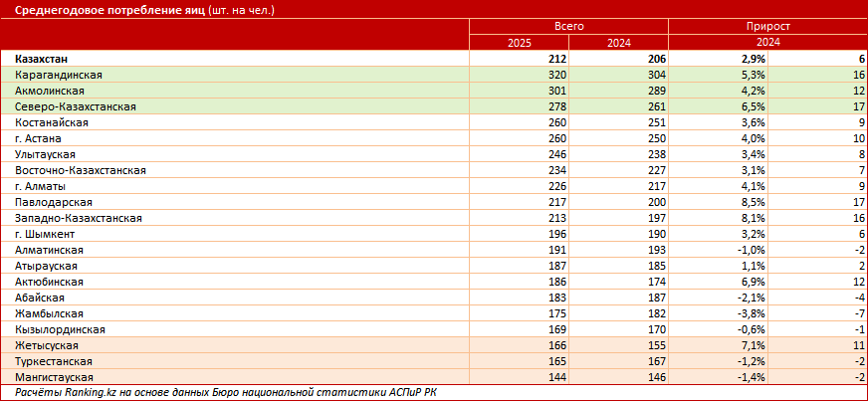868x401 pixels.
Task: Click the Мангистауская 2025 value 144
Action: pos(555,378)
